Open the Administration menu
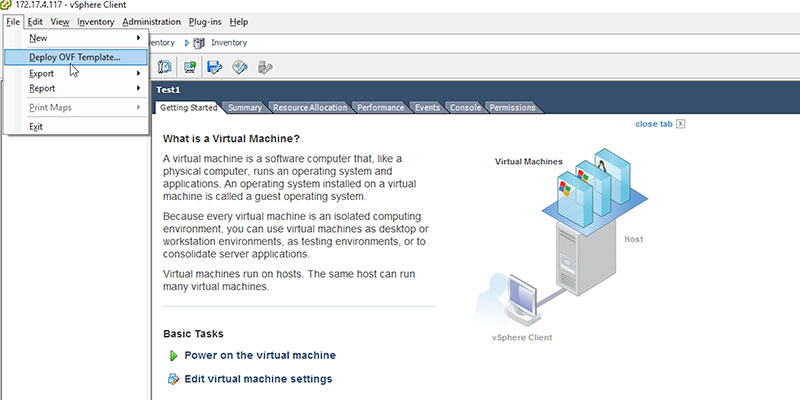The image size is (800, 400). pyautogui.click(x=152, y=22)
